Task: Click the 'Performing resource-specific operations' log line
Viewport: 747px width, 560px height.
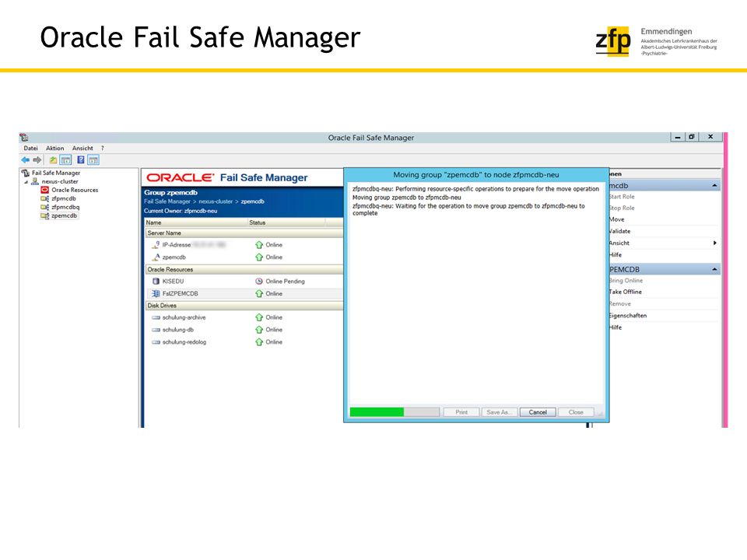Action: pyautogui.click(x=475, y=189)
